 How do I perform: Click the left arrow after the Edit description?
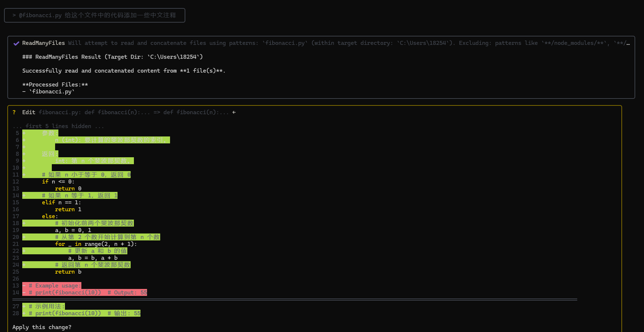(234, 112)
